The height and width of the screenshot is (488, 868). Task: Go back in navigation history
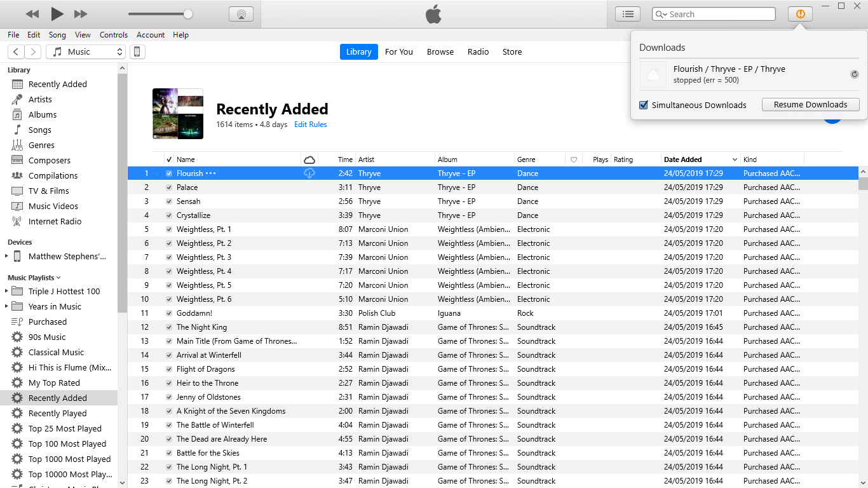tap(17, 52)
